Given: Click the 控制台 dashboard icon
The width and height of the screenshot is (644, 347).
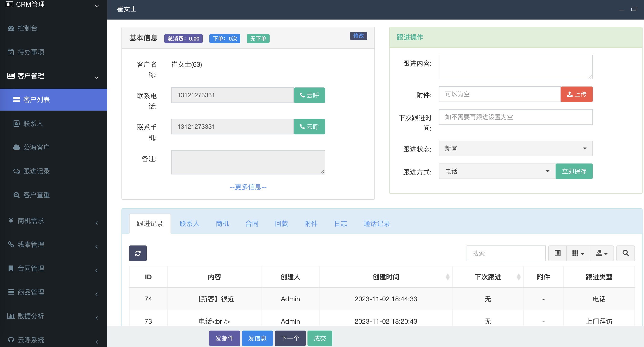Looking at the screenshot, I should click(11, 28).
